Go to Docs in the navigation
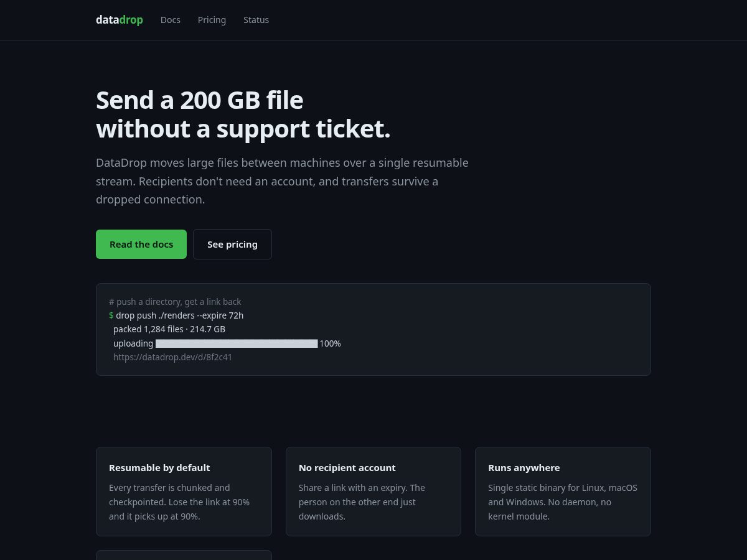This screenshot has height=560, width=747. coord(170,20)
